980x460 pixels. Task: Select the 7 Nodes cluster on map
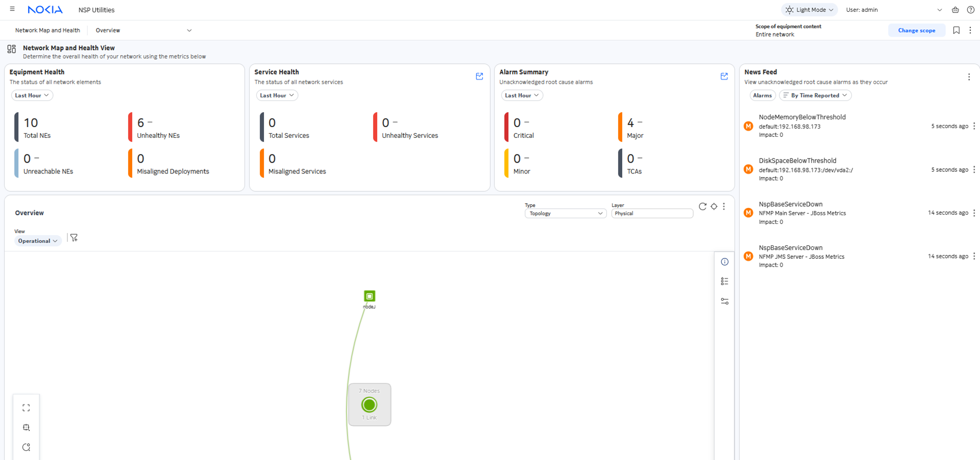[369, 405]
